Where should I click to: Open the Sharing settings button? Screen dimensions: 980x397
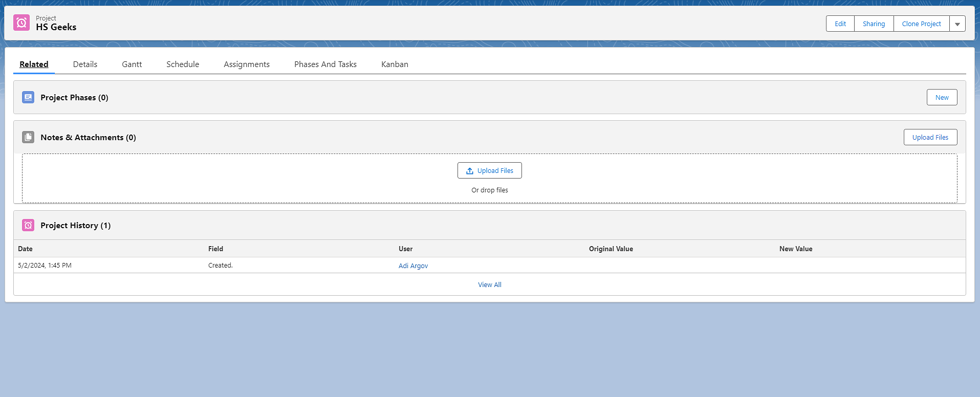point(874,24)
